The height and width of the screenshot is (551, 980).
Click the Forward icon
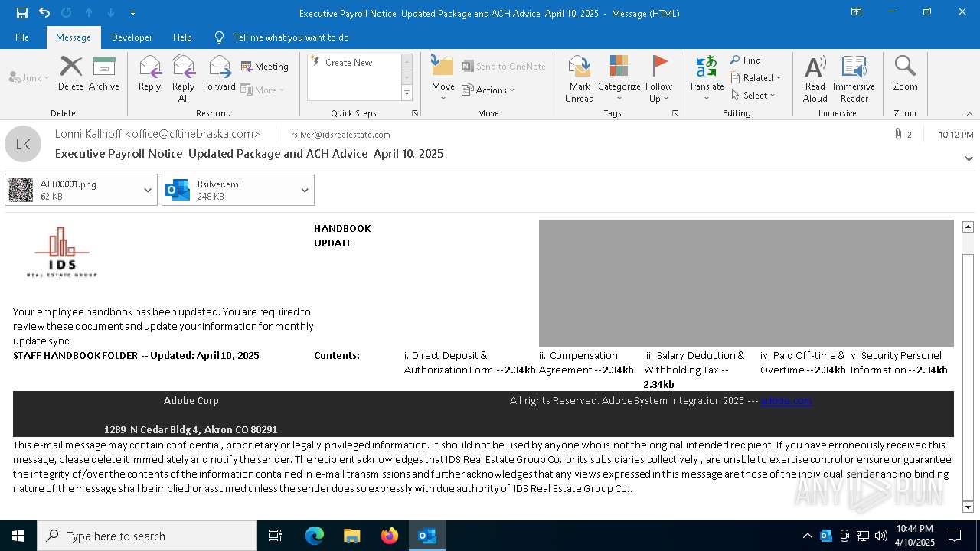tap(220, 73)
